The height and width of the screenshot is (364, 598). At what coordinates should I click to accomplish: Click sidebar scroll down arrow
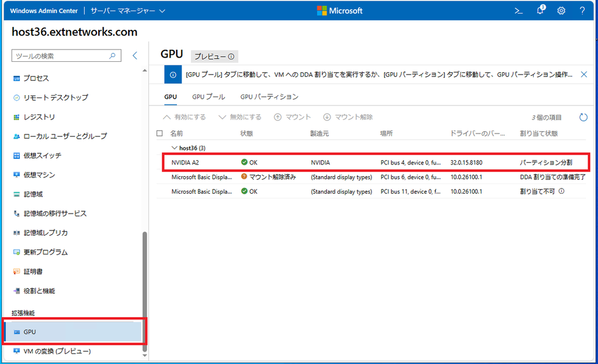coord(145,356)
